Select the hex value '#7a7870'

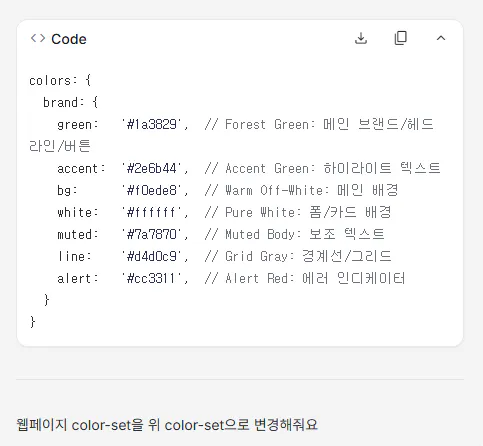tap(152, 234)
